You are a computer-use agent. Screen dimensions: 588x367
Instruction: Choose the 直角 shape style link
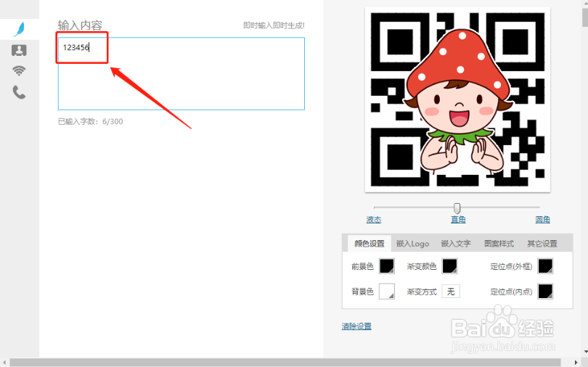pyautogui.click(x=458, y=220)
